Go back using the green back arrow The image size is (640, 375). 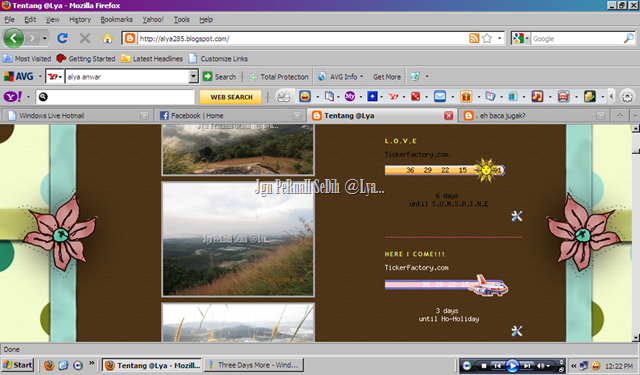tap(13, 38)
